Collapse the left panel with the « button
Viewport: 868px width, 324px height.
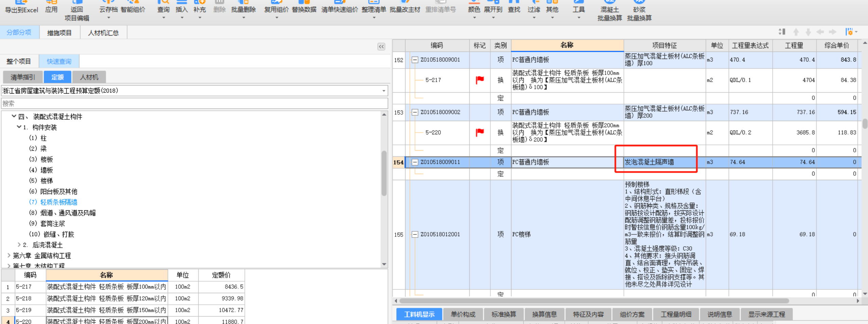[x=381, y=47]
